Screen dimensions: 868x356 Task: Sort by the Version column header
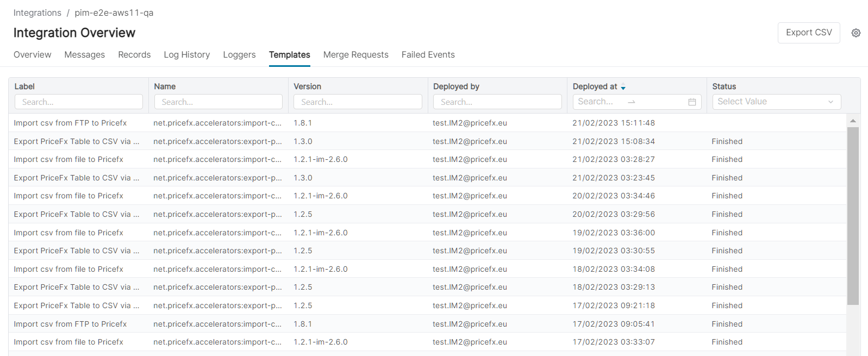(307, 86)
